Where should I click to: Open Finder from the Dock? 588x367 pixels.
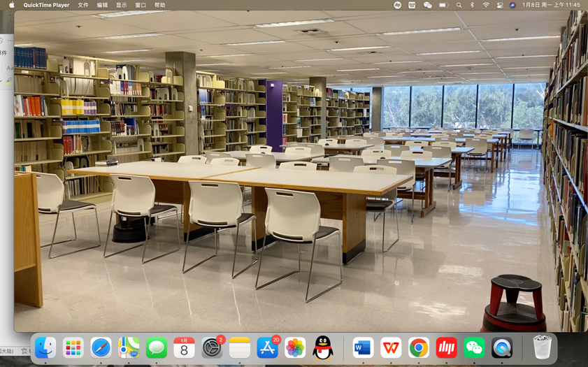(x=45, y=347)
